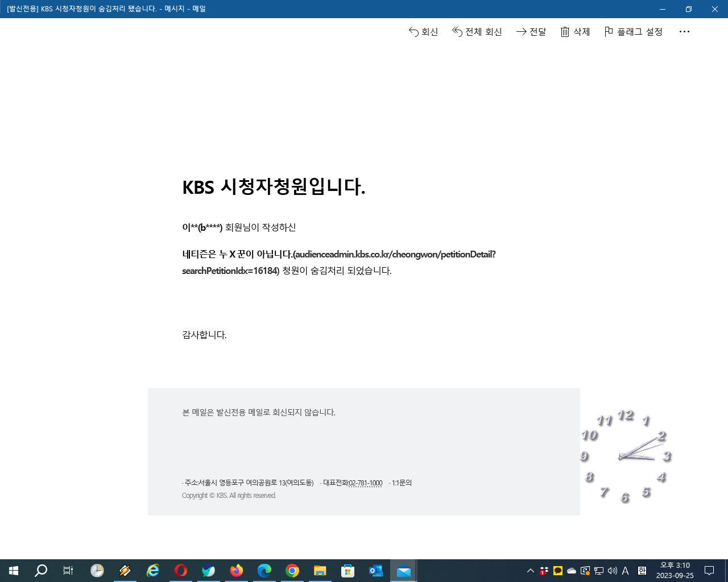Toggle the IME English mode indicator A
Screen dimensions: 728x582
point(625,571)
